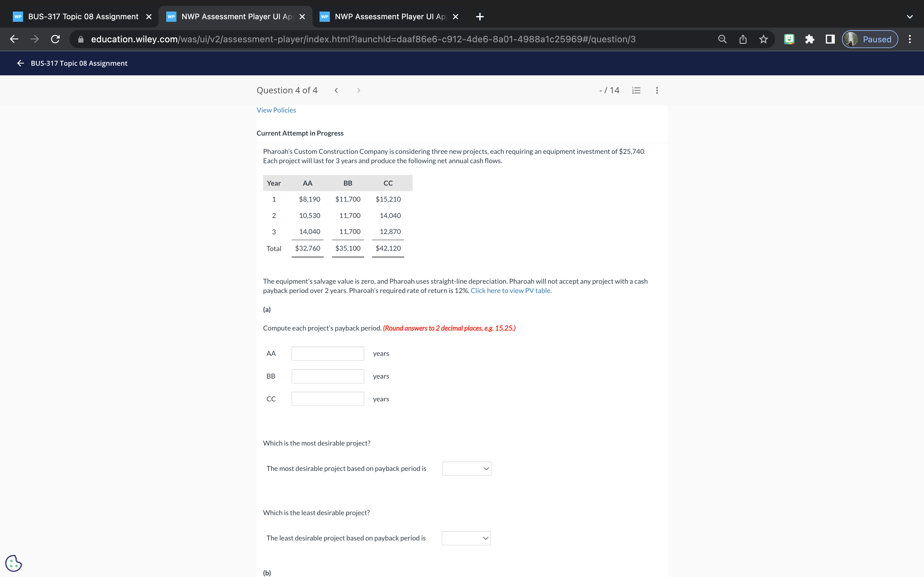Viewport: 924px width, 577px height.
Task: Expand the most desirable project dropdown
Action: click(466, 469)
